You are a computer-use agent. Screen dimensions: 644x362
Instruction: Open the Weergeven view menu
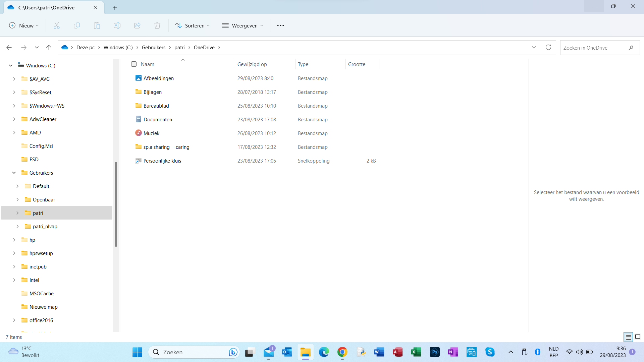click(x=243, y=25)
